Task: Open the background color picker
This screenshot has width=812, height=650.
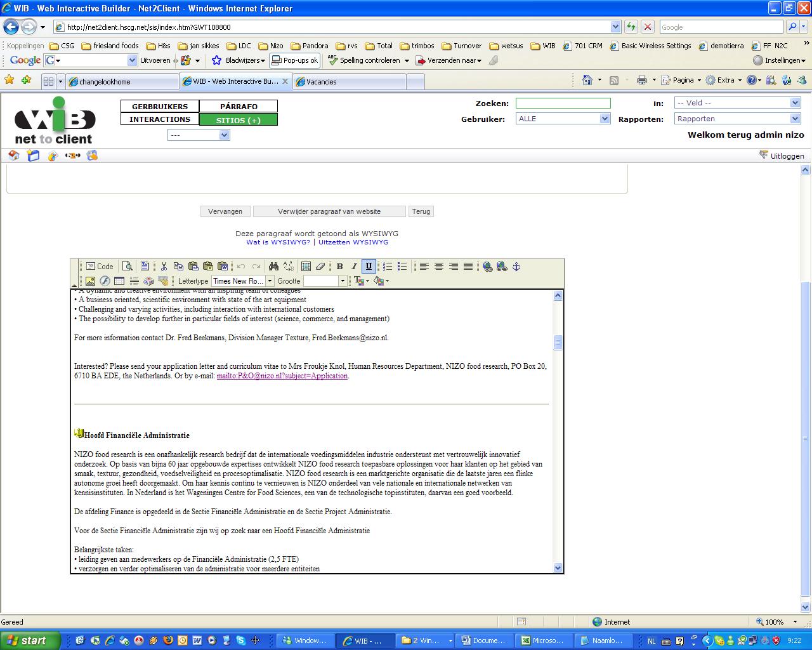Action: pyautogui.click(x=381, y=281)
